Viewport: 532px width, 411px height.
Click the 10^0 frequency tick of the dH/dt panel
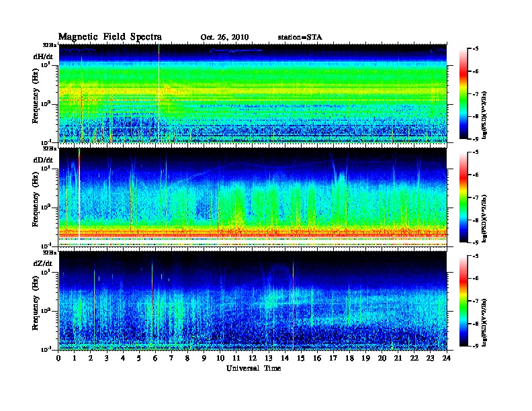point(46,104)
